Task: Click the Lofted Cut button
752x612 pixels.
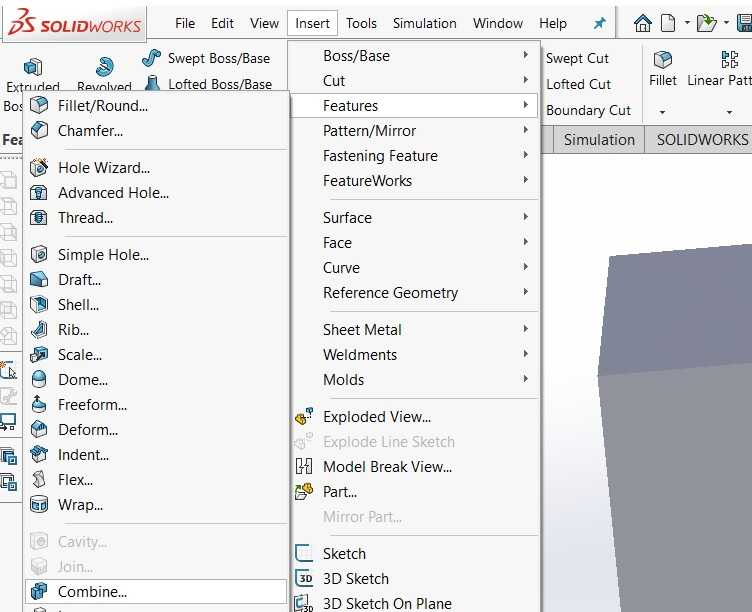Action: coord(578,84)
